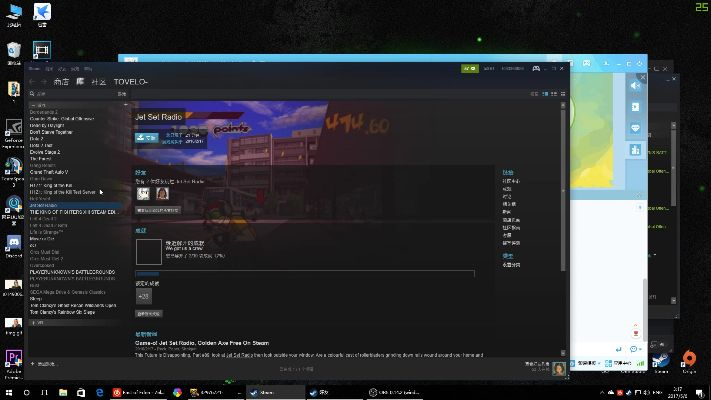Click the green notification envelope button
This screenshot has width=711, height=400.
coord(470,68)
